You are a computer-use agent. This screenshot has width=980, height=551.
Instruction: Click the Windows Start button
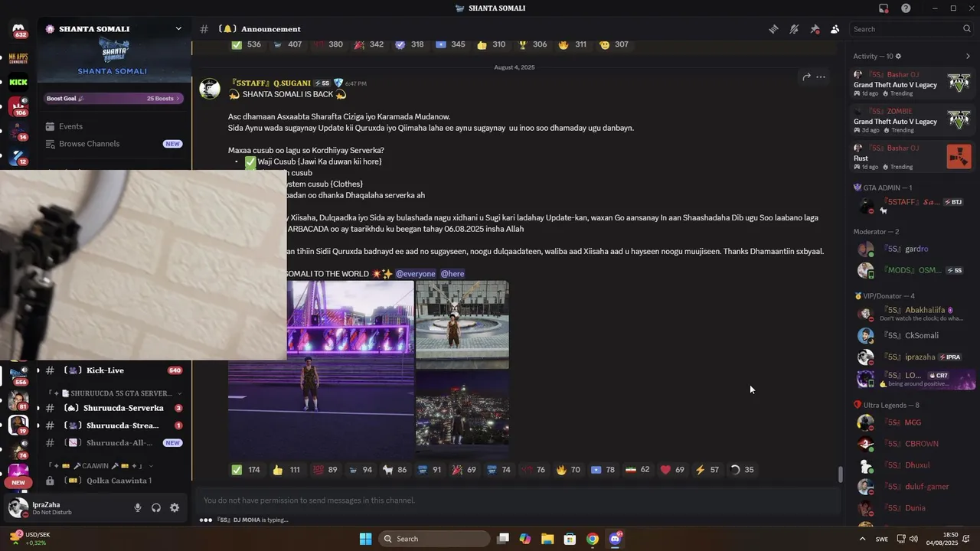(365, 539)
